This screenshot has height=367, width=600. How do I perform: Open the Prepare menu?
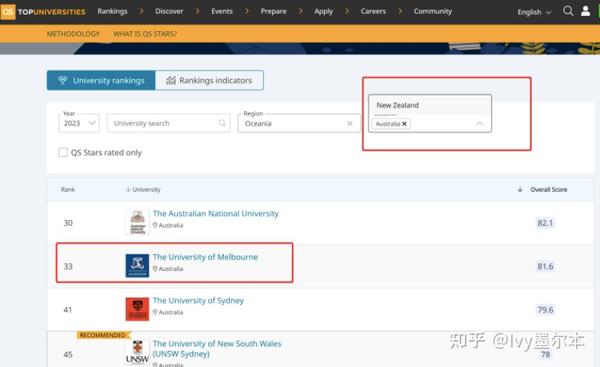click(x=273, y=11)
